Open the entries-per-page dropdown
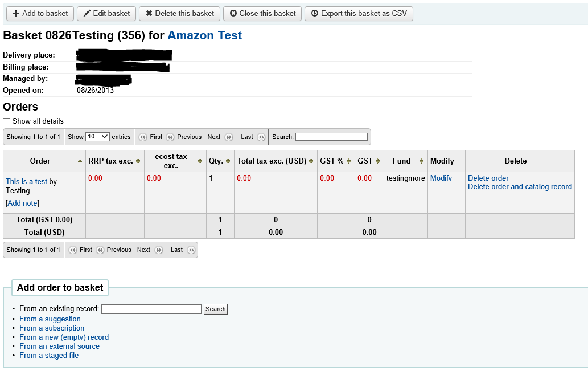588x371 pixels. (x=97, y=137)
